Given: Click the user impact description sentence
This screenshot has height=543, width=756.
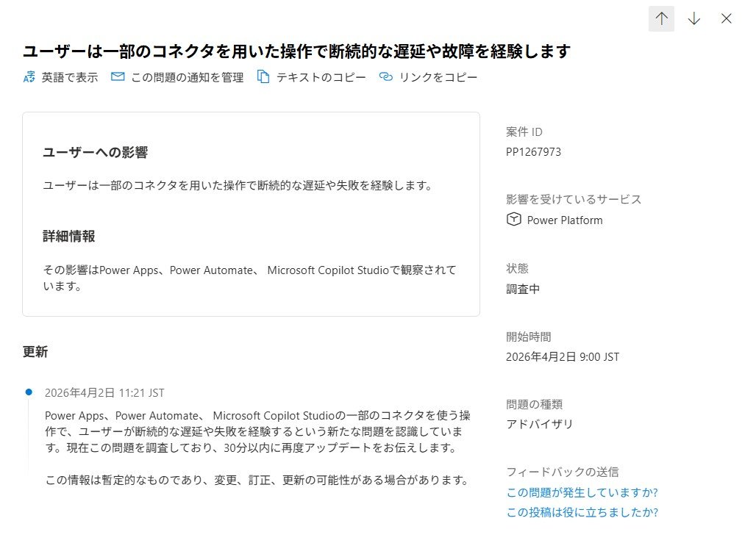Looking at the screenshot, I should point(238,185).
